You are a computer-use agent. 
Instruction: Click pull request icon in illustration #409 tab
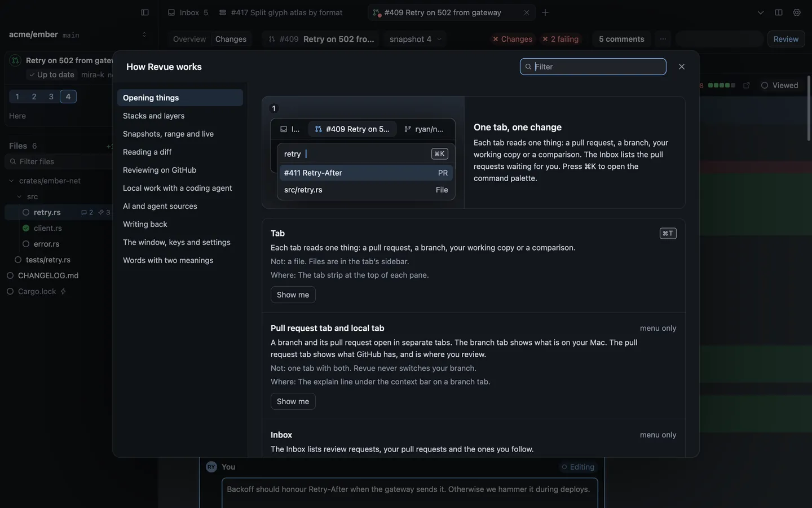click(319, 129)
